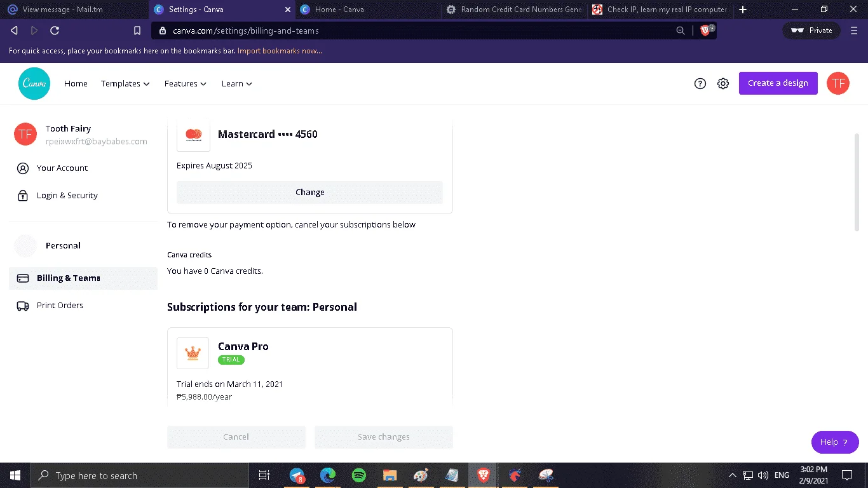Screen dimensions: 868x488
Task: Select Personal team in sidebar
Action: point(83,246)
